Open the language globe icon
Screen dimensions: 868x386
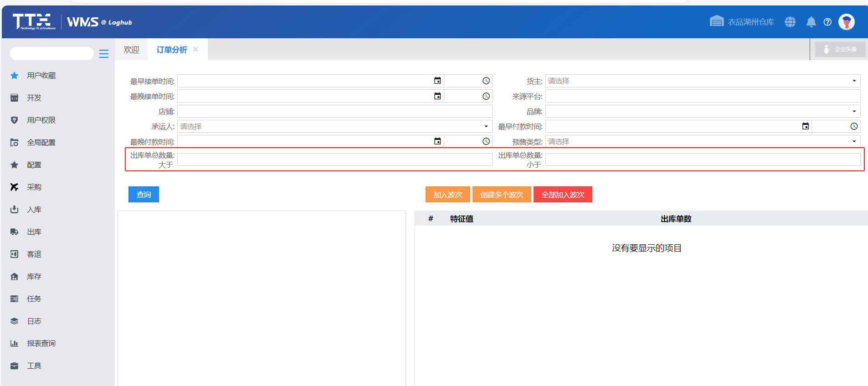click(x=790, y=22)
